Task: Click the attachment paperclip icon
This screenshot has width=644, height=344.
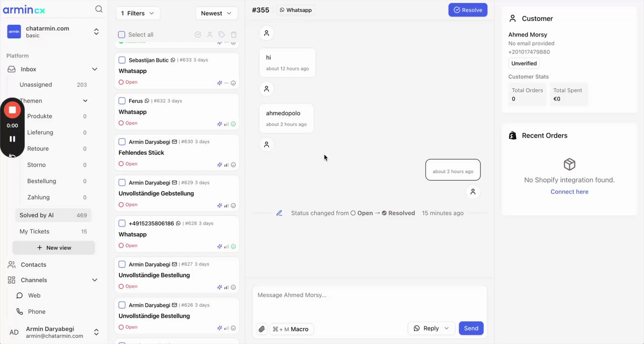Action: coord(262,329)
